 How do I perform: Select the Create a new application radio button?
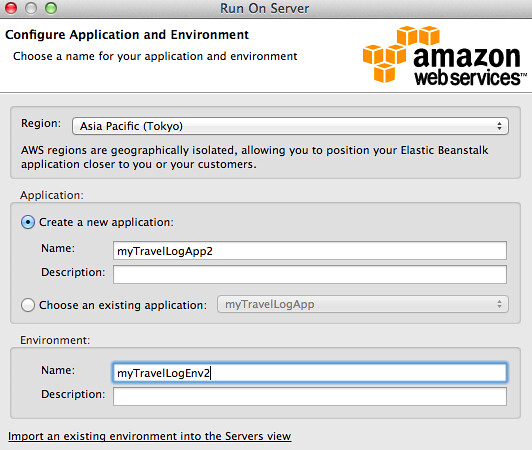coord(28,222)
